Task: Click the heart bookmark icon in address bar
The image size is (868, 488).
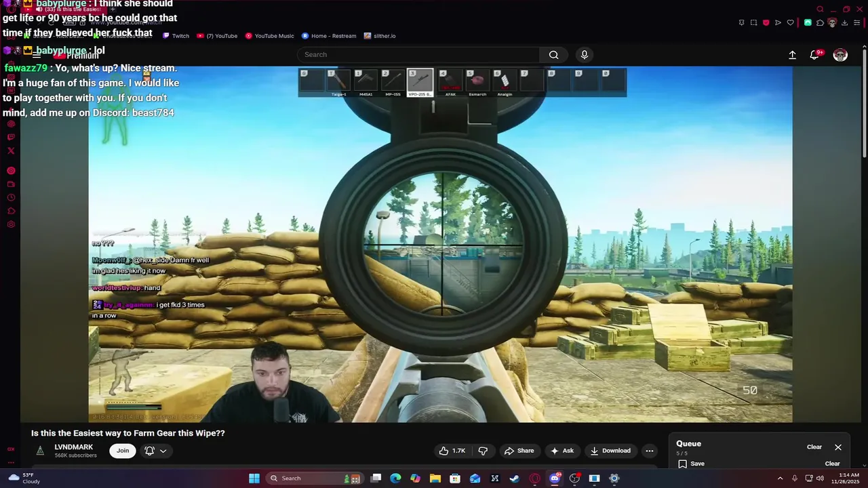Action: click(790, 22)
